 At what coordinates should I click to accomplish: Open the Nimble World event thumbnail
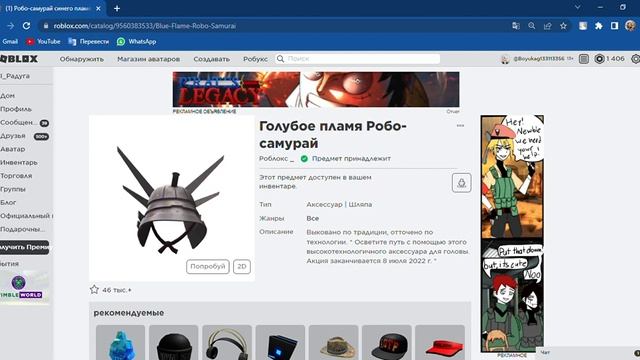pyautogui.click(x=24, y=287)
